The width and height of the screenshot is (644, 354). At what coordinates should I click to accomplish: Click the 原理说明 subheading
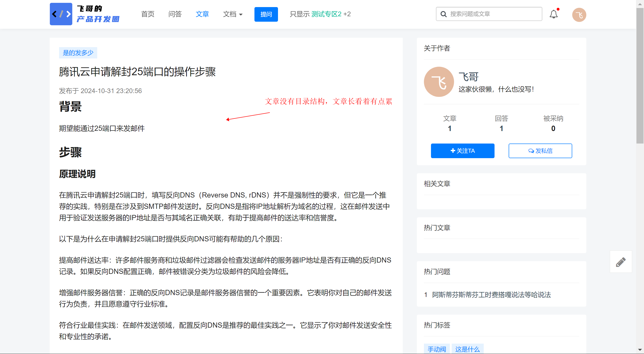click(77, 174)
